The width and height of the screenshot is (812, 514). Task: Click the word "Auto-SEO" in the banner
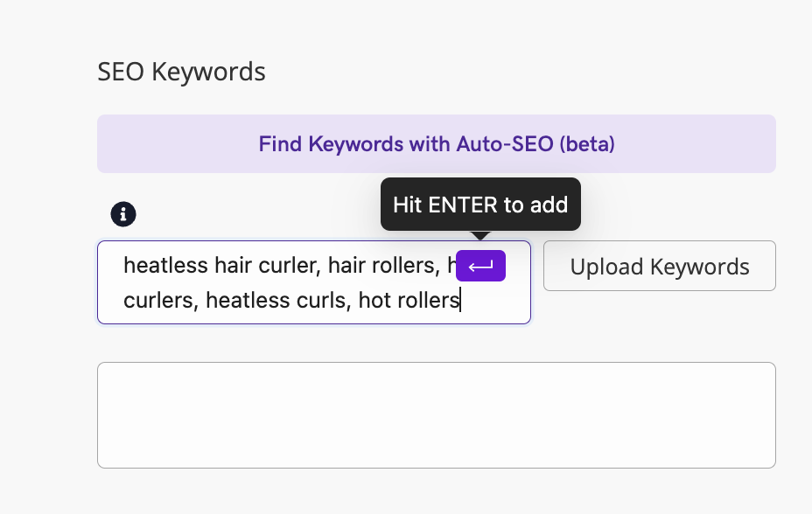(505, 143)
